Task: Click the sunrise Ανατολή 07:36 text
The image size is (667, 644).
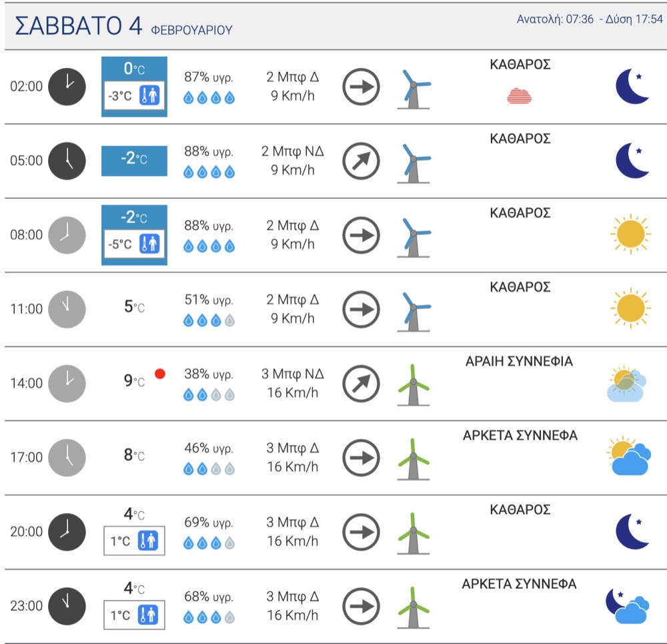Action: [555, 19]
